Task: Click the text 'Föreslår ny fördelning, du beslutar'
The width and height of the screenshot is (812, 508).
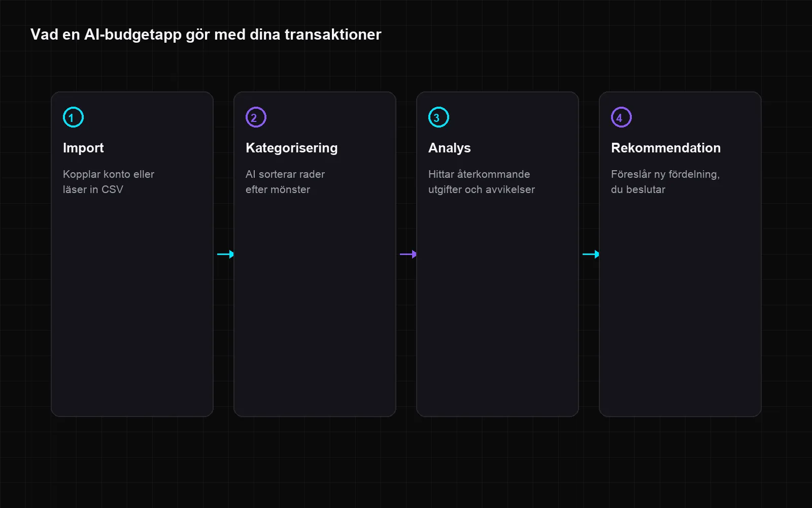Action: [x=665, y=182]
